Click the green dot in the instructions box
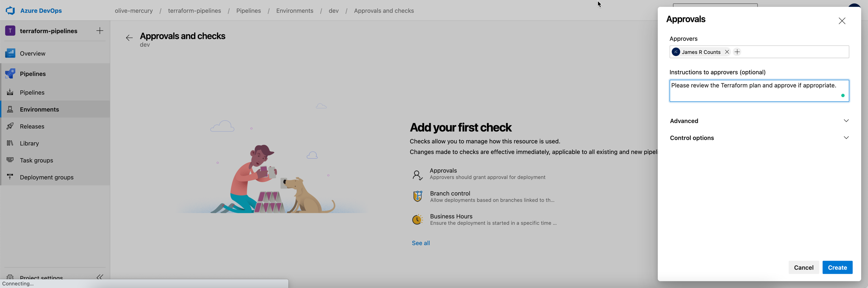Image resolution: width=868 pixels, height=288 pixels. click(842, 95)
